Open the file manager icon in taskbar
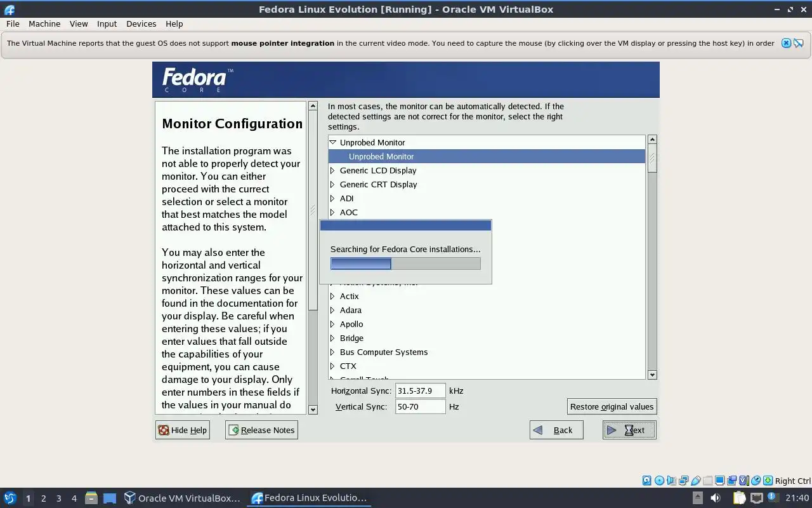This screenshot has height=508, width=812. (x=91, y=498)
